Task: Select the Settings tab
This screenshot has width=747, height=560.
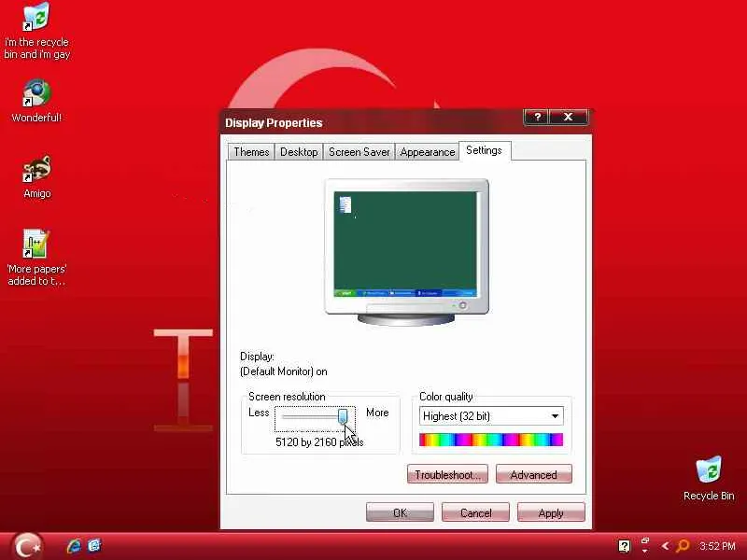Action: [x=485, y=150]
